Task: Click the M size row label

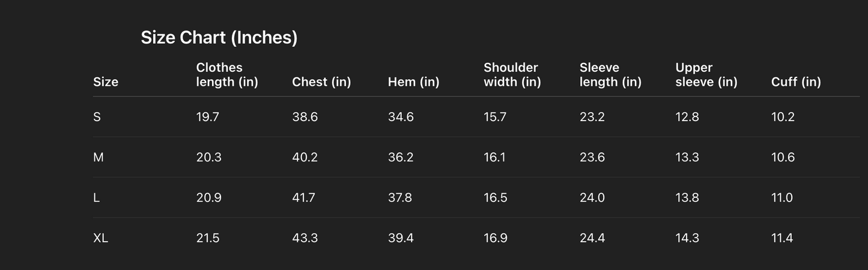Action: [99, 157]
